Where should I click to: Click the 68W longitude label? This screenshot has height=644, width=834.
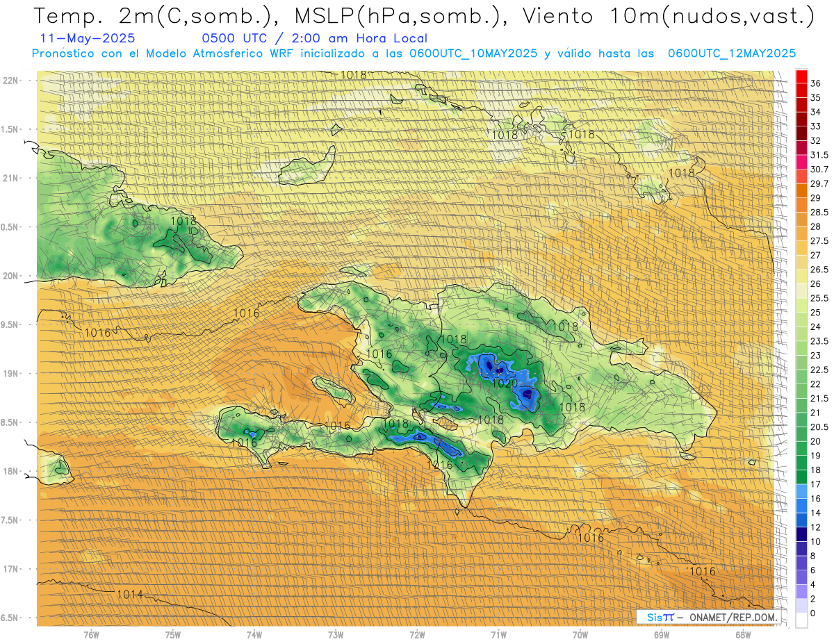tap(743, 635)
